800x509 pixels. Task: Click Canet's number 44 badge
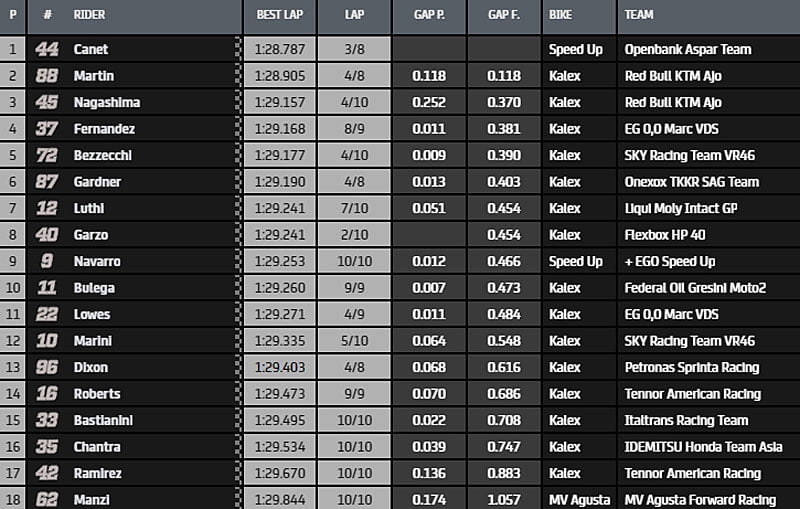[x=47, y=49]
